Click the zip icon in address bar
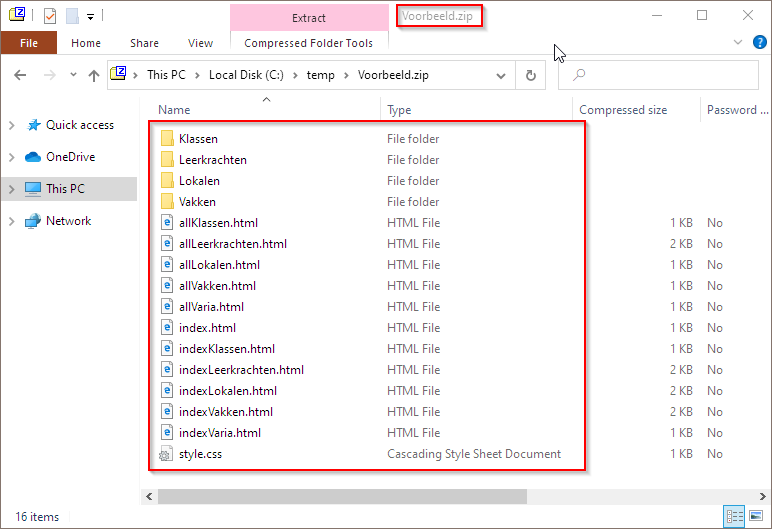Image resolution: width=772 pixels, height=529 pixels. pyautogui.click(x=119, y=74)
